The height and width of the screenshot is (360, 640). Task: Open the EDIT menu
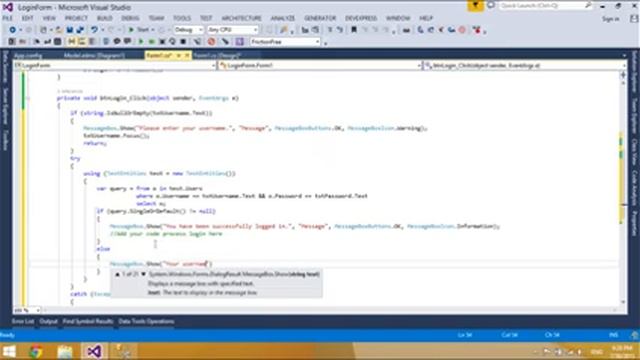pyautogui.click(x=27, y=18)
